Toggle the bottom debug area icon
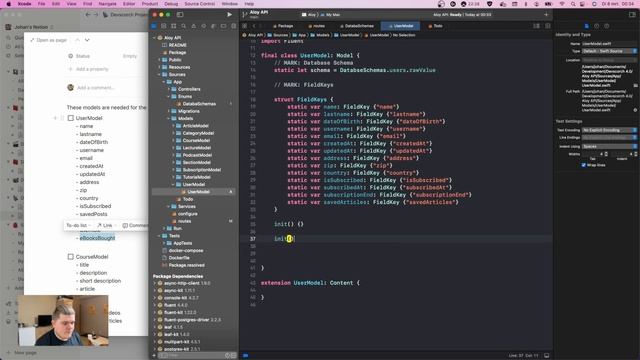 click(x=547, y=356)
